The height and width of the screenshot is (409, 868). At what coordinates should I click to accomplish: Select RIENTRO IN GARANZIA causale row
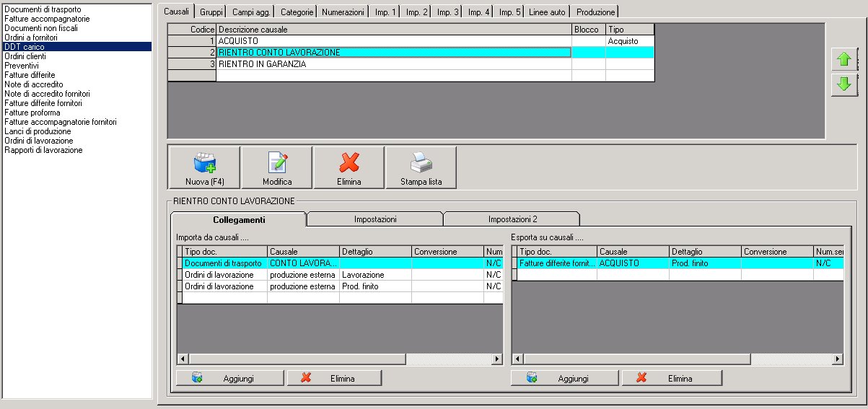[411, 64]
